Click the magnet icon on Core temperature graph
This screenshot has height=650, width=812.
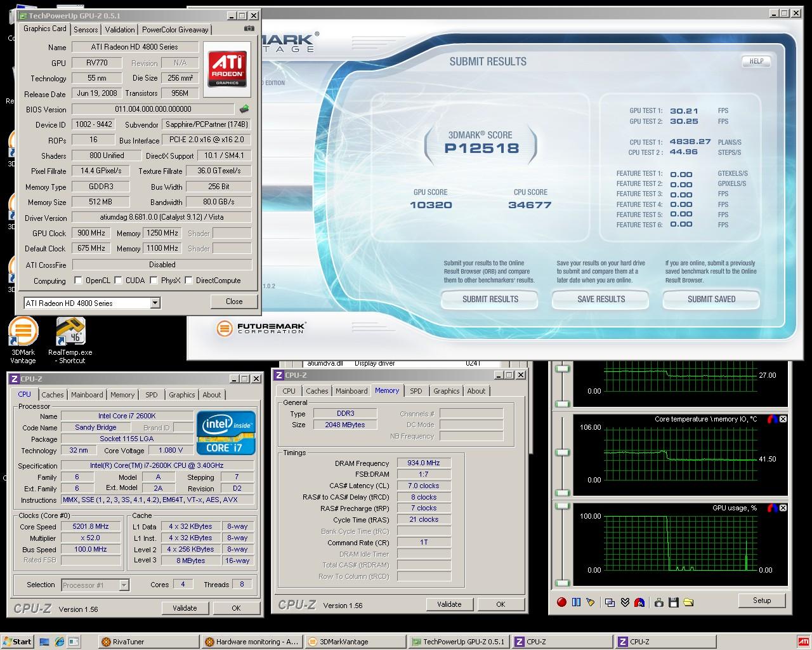click(x=772, y=419)
